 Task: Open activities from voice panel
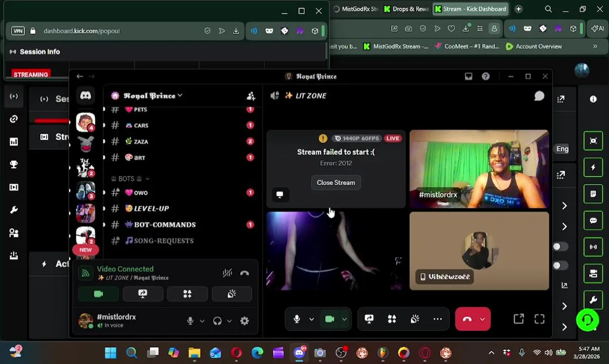tap(187, 294)
